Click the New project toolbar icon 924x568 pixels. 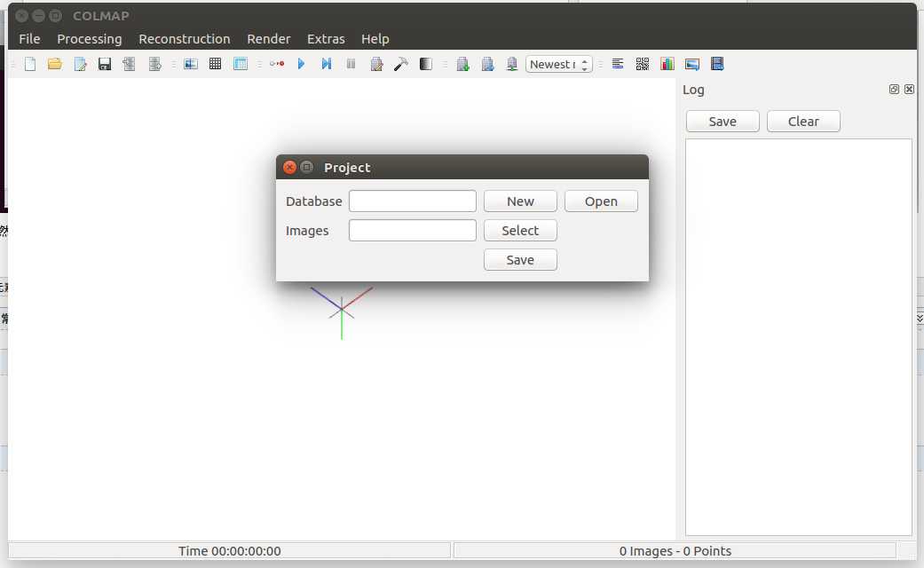(30, 64)
